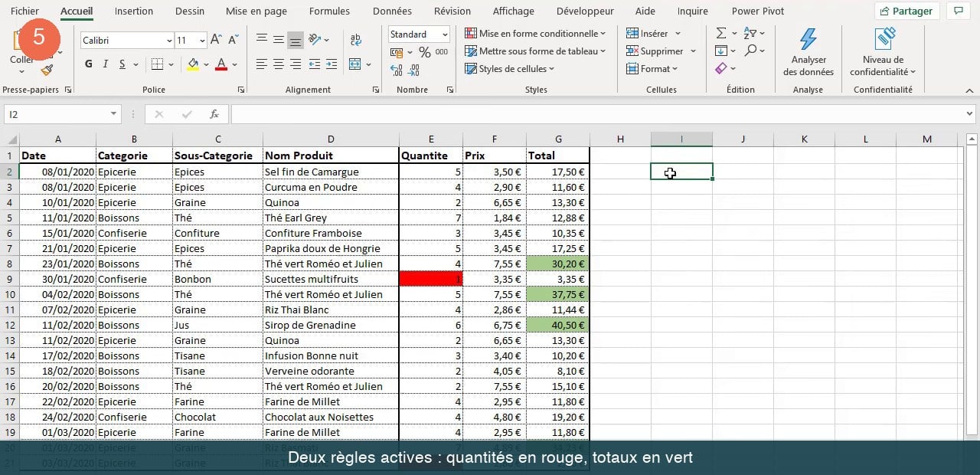The image size is (980, 475).
Task: Apply cell borders icon
Action: pyautogui.click(x=157, y=64)
